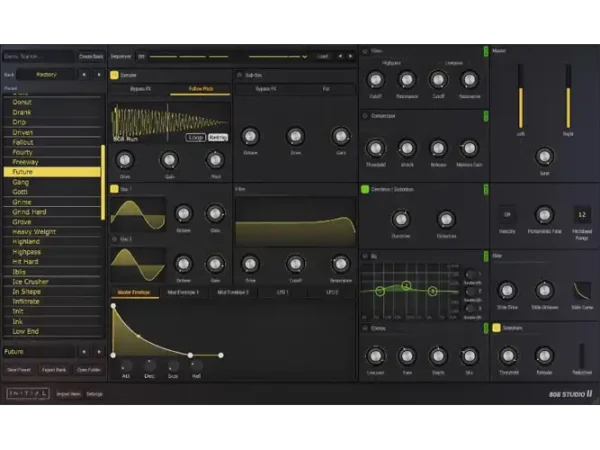Click the Sub Osc Octave knob
The height and width of the screenshot is (450, 600).
coord(250,136)
